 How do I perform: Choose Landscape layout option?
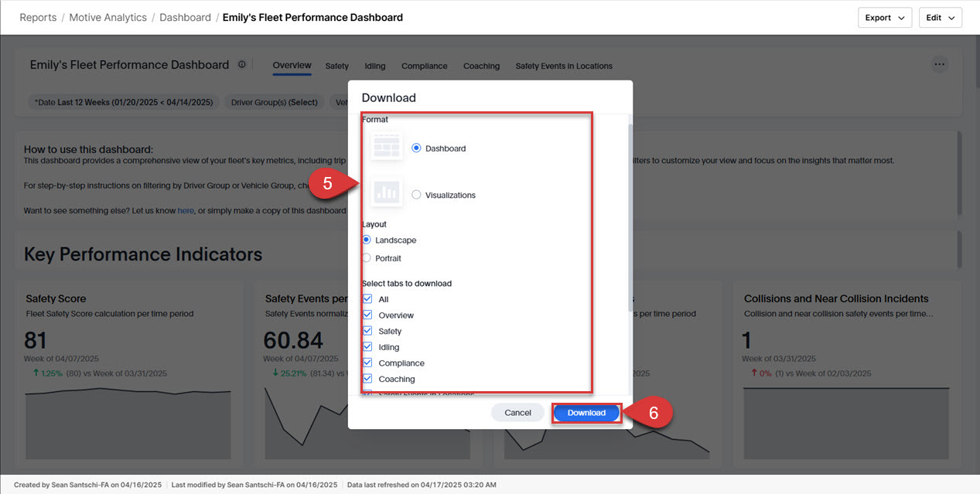367,240
